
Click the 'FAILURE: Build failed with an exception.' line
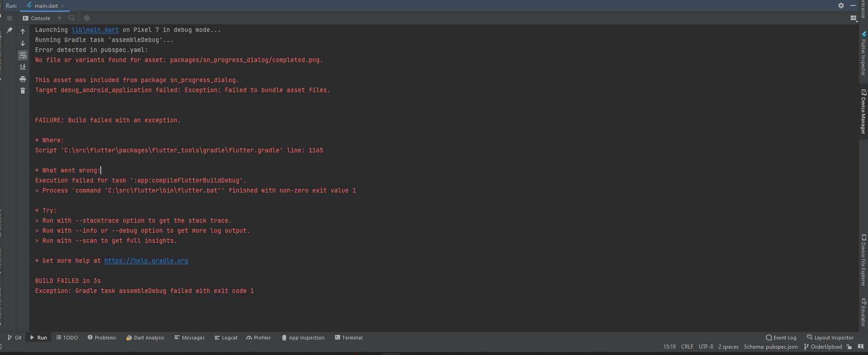(x=108, y=120)
